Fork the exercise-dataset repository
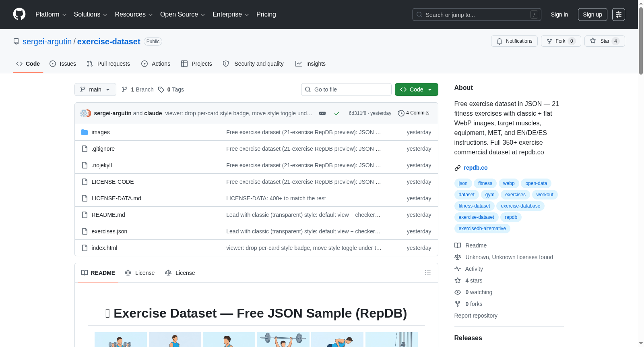The width and height of the screenshot is (644, 347). click(x=561, y=41)
